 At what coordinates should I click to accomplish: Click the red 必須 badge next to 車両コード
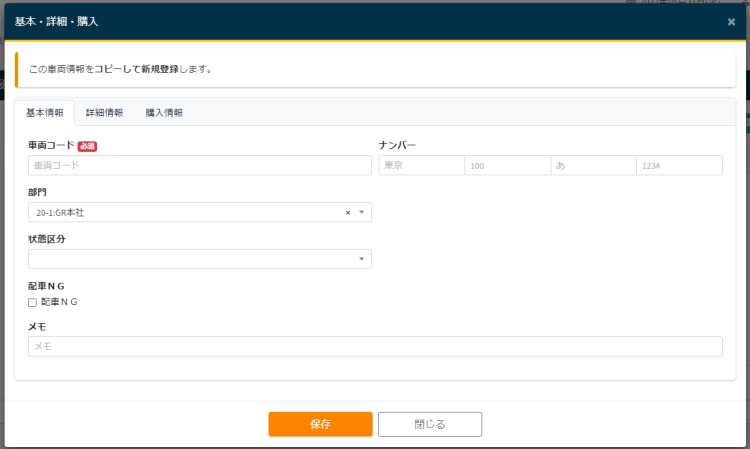[87, 146]
